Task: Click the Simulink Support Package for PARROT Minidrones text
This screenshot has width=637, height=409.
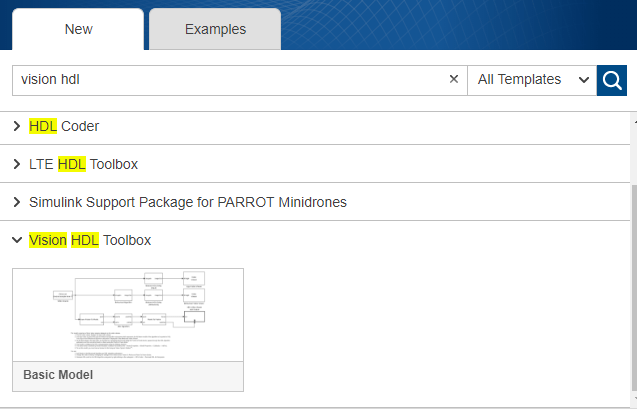Action: pyautogui.click(x=188, y=202)
